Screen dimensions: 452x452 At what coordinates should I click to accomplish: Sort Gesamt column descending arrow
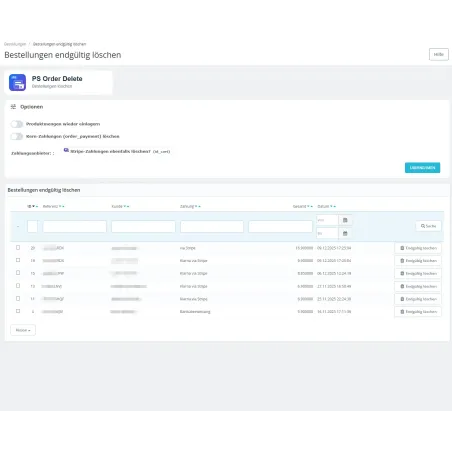308,206
